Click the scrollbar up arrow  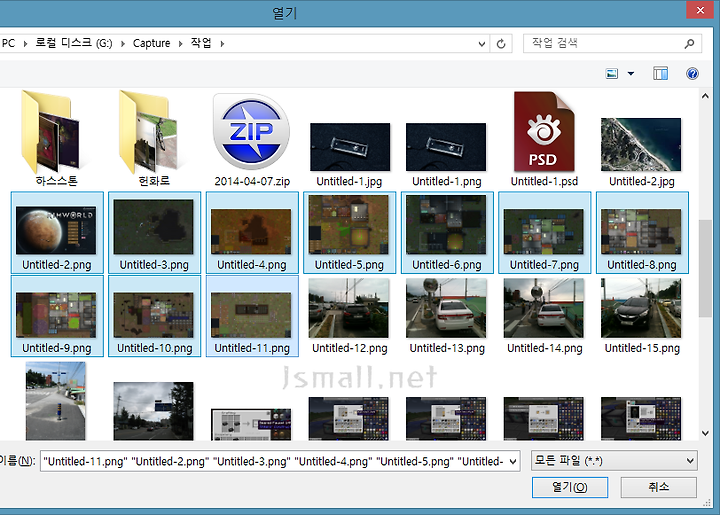tap(705, 96)
